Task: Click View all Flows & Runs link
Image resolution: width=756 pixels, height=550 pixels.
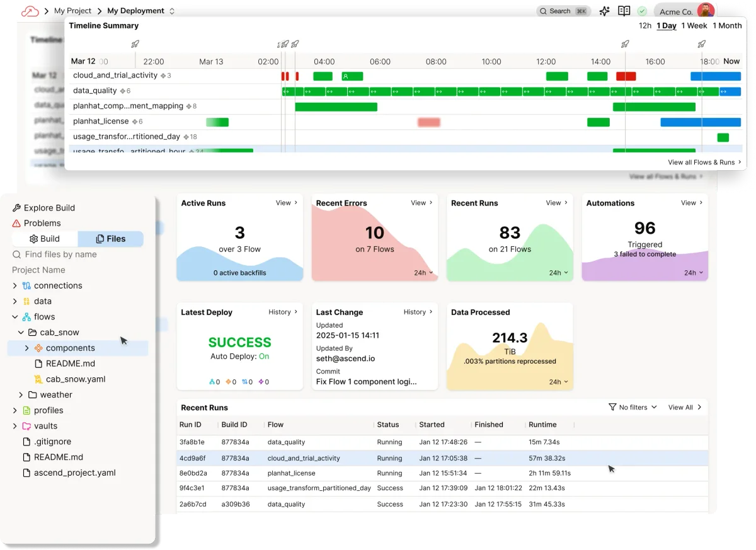Action: click(x=702, y=162)
